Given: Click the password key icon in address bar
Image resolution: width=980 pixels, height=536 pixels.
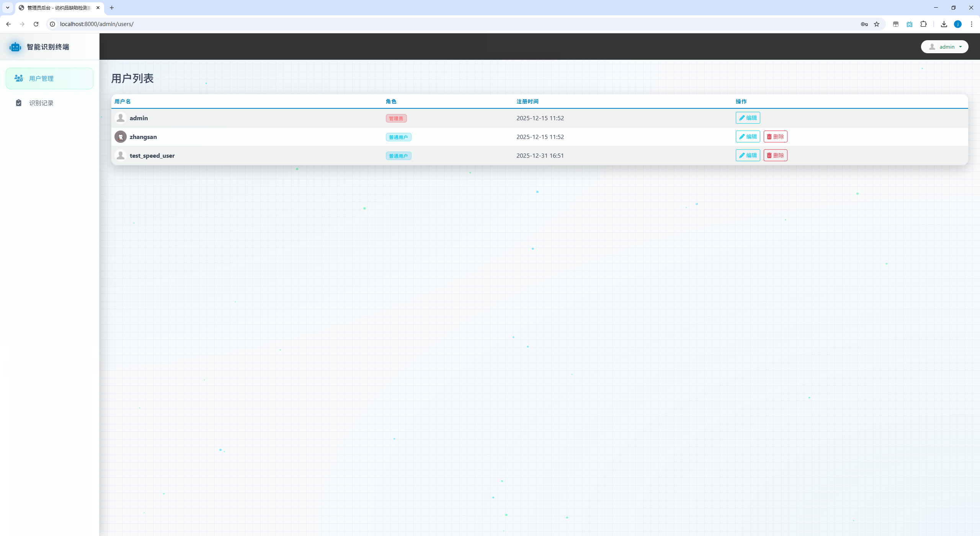Looking at the screenshot, I should [864, 24].
